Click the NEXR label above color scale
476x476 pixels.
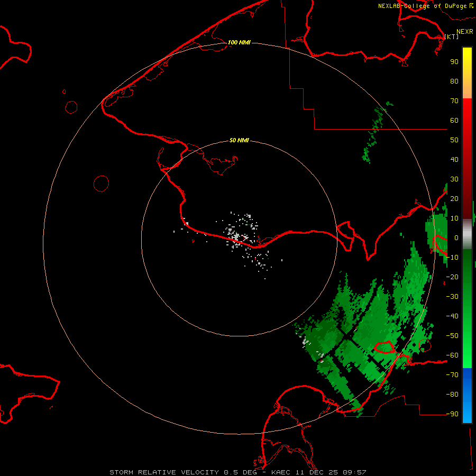(x=465, y=32)
